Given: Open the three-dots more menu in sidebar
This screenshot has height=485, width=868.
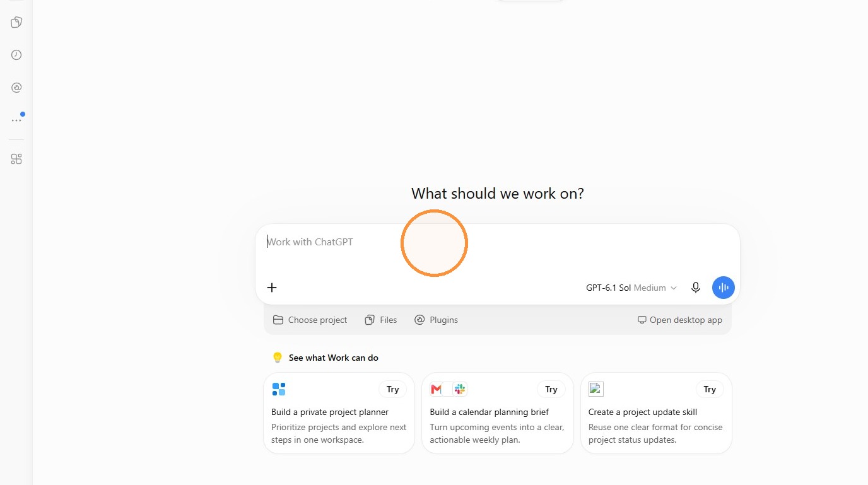Looking at the screenshot, I should point(16,120).
